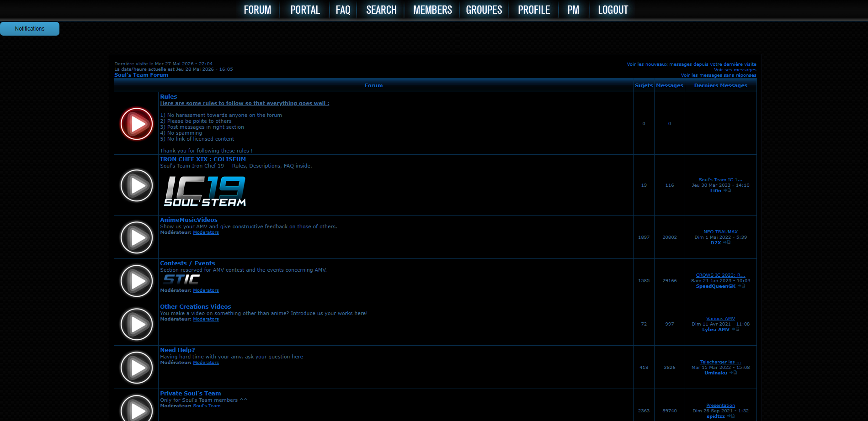Click the STIC logo under Contests / Events
The width and height of the screenshot is (868, 421).
coord(181,279)
